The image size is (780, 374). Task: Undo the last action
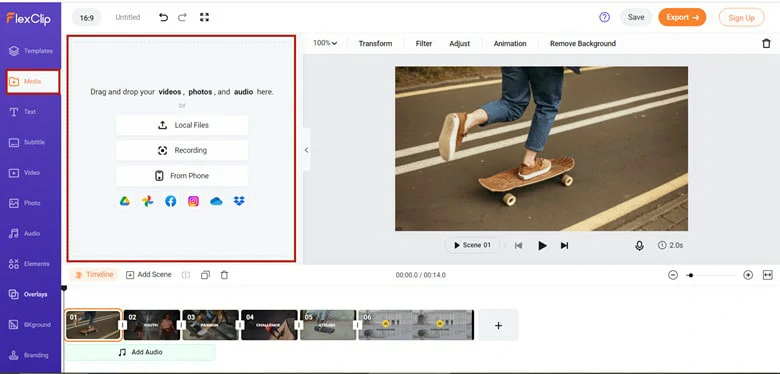click(163, 17)
